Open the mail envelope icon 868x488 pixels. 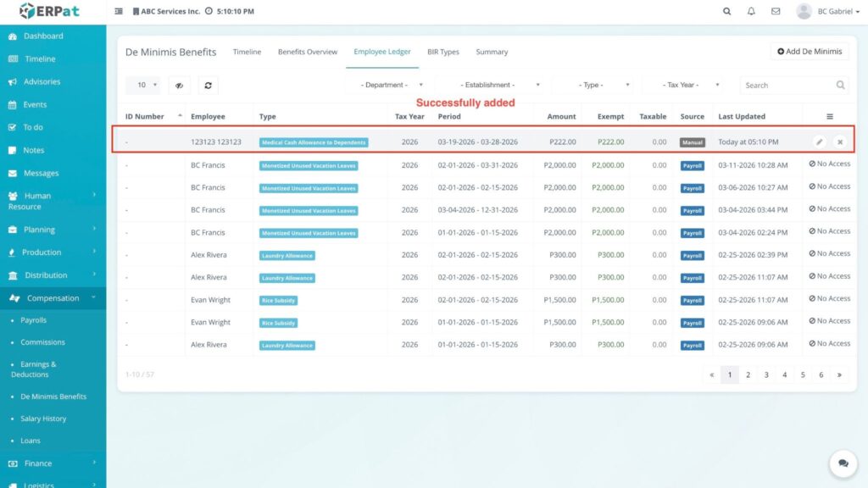[775, 12]
